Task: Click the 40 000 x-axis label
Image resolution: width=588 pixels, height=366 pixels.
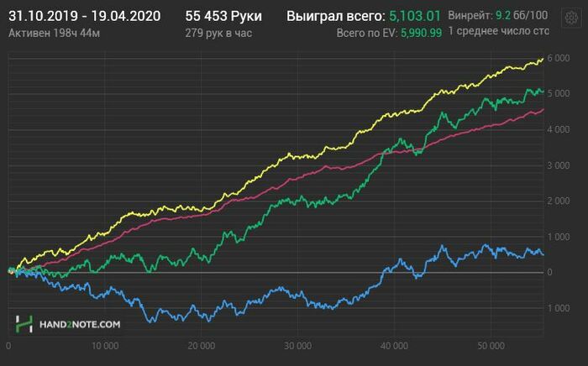Action: (x=394, y=345)
